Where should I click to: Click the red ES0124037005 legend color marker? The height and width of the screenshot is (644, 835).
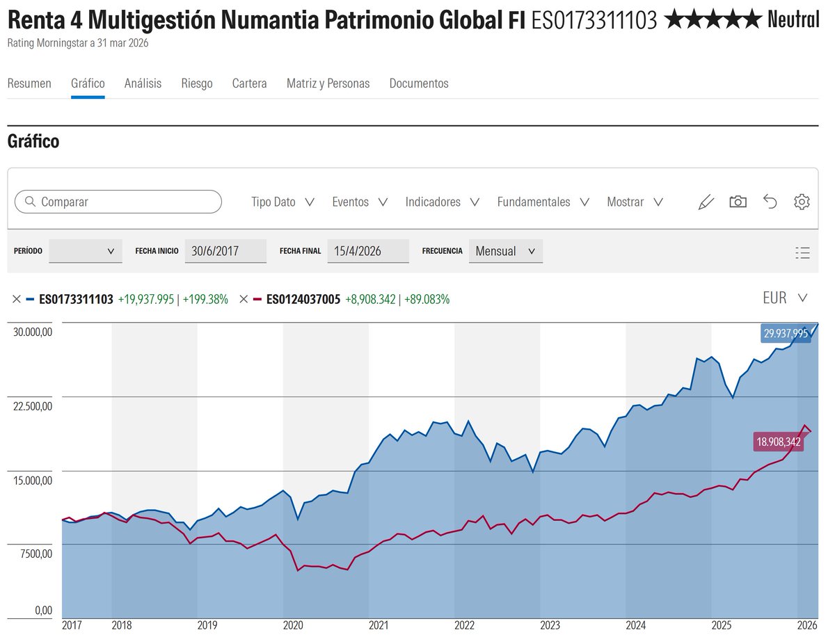click(257, 300)
